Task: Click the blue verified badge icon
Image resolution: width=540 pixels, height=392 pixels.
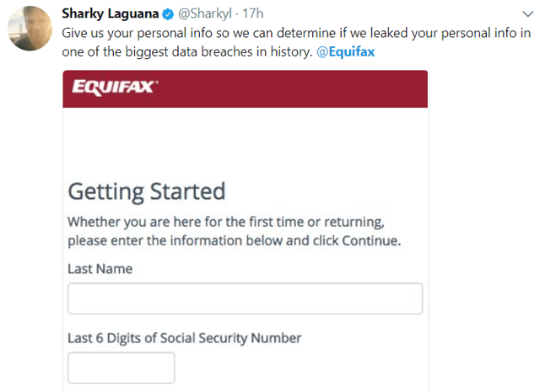Action: click(x=167, y=15)
